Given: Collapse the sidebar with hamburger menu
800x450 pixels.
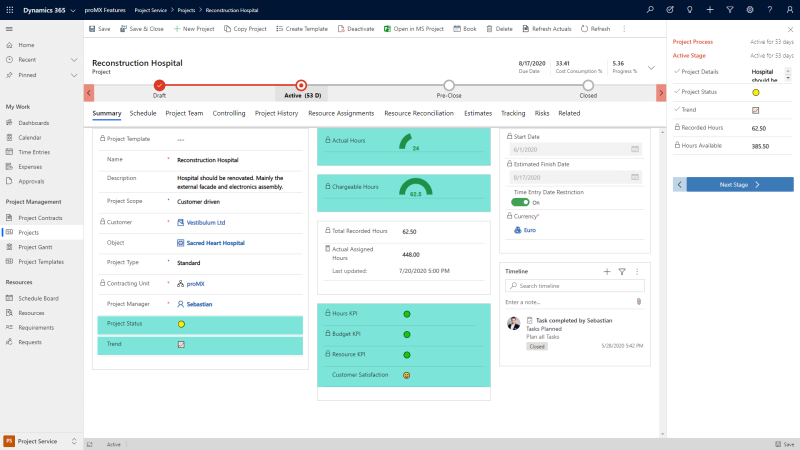Looking at the screenshot, I should coord(9,29).
